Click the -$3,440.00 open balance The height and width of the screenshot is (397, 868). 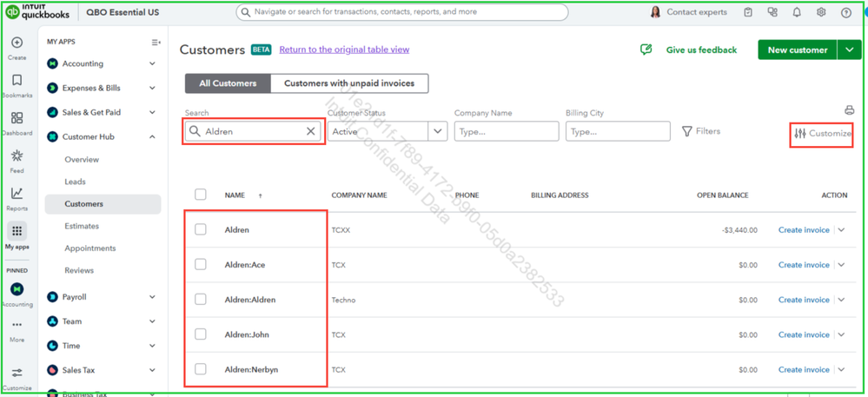tap(740, 230)
